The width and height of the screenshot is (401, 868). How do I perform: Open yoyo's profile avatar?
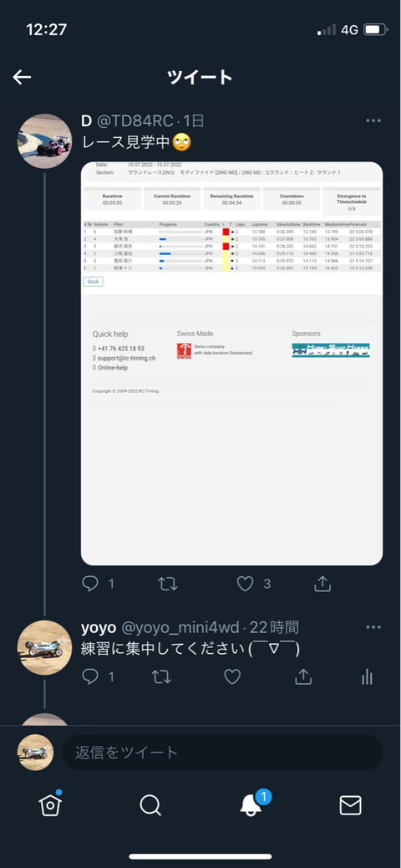point(45,648)
